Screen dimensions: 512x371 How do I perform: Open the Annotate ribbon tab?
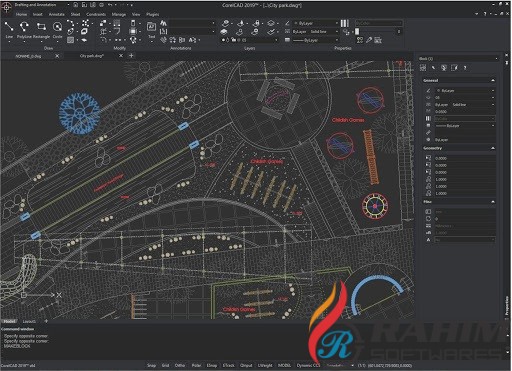pyautogui.click(x=56, y=14)
